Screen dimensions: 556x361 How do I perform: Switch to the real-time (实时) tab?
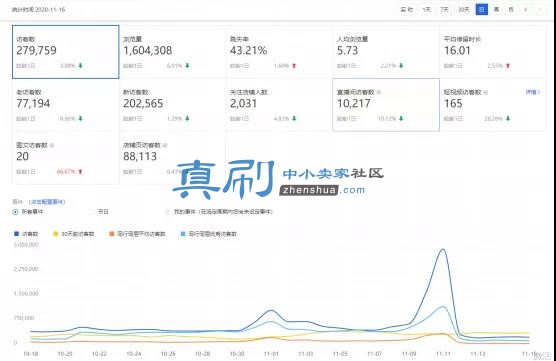pyautogui.click(x=406, y=10)
